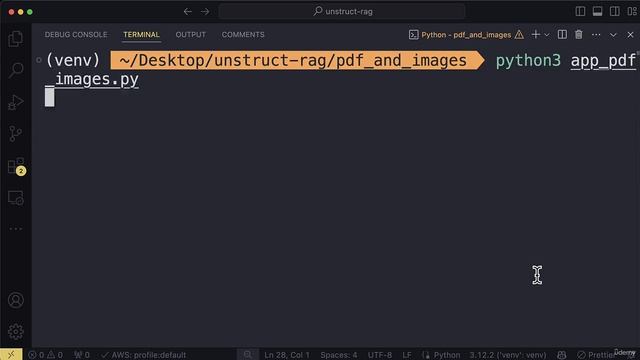The height and width of the screenshot is (360, 640).
Task: Click the unstruct-rag command center search box
Action: point(342,11)
